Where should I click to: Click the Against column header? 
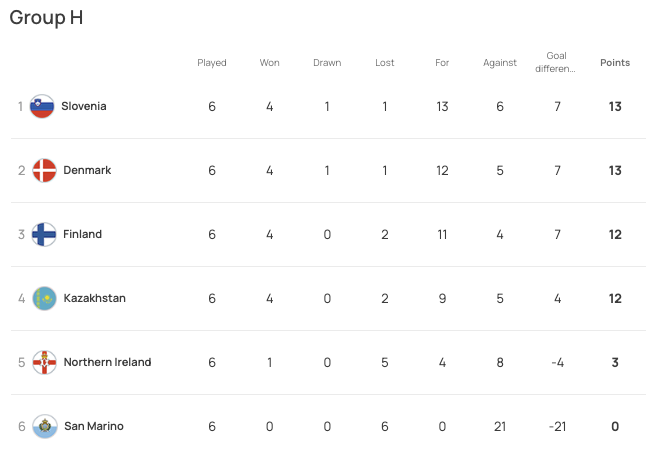pos(500,63)
